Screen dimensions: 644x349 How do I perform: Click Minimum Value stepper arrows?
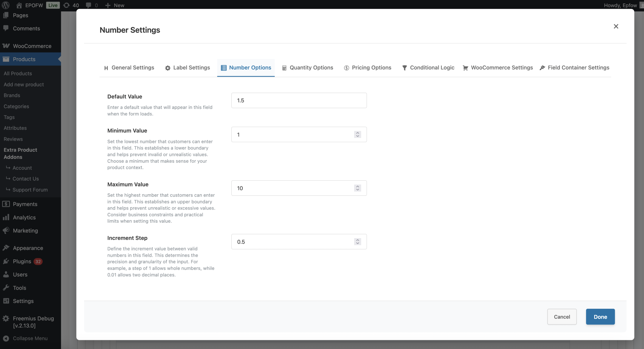point(357,134)
